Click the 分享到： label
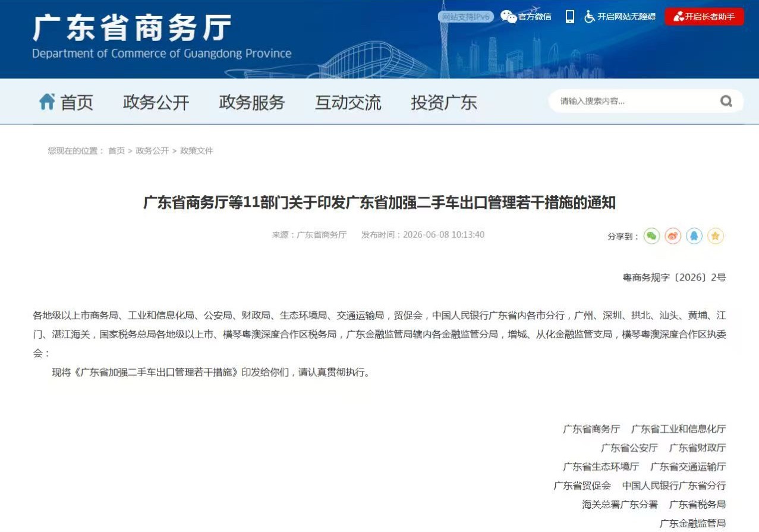 [x=623, y=237]
